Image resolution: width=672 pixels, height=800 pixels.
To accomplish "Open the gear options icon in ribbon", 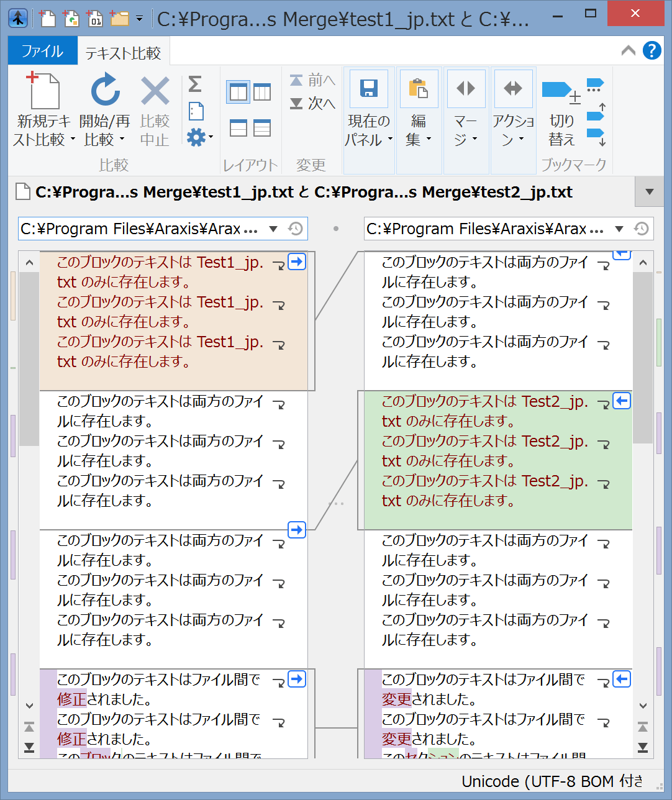I will [x=197, y=137].
